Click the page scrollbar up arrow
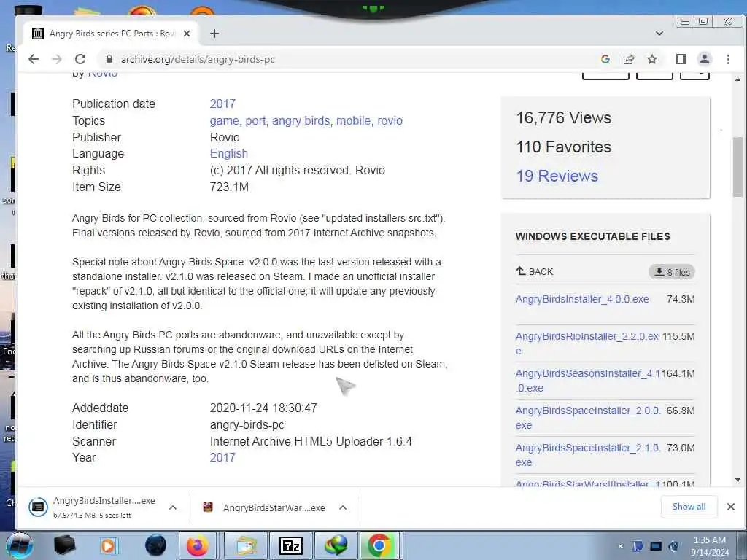 point(738,79)
